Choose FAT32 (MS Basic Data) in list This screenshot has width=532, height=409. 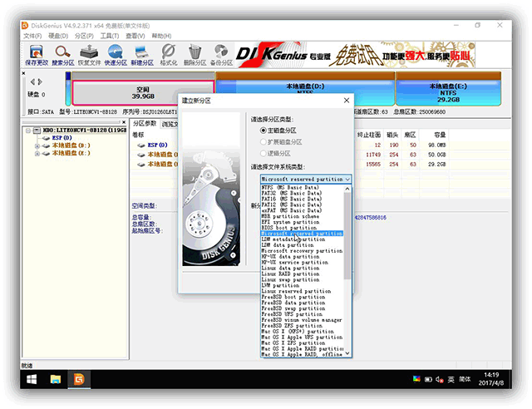302,193
